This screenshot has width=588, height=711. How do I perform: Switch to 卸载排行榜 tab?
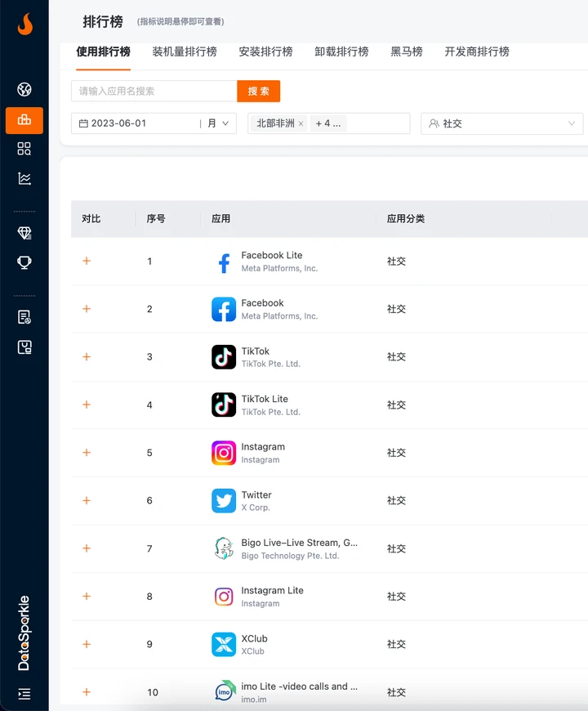341,51
